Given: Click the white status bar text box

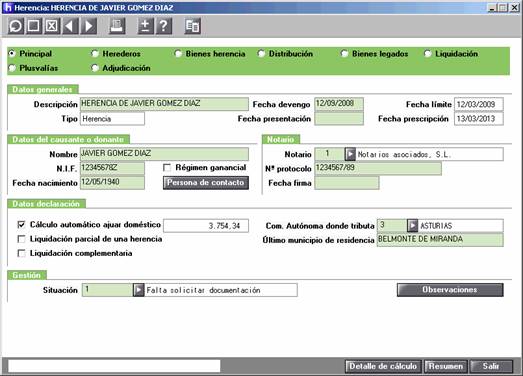Looking at the screenshot, I should (114, 366).
